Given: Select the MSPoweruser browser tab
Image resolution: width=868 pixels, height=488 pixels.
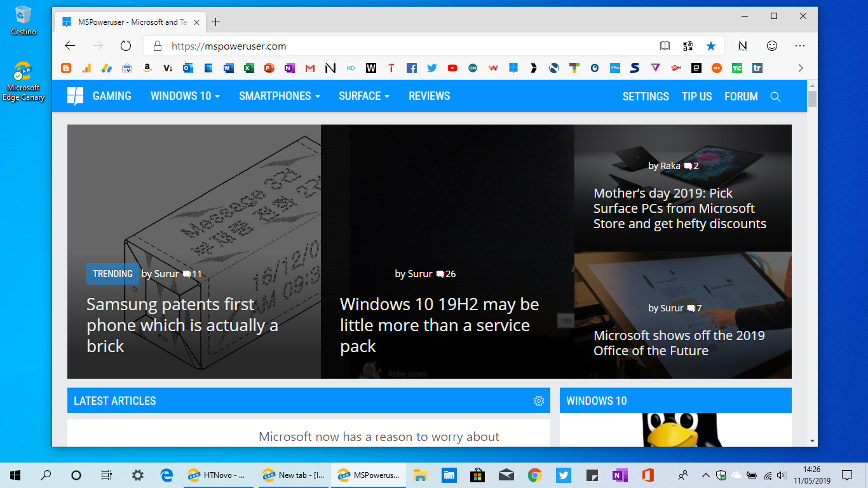Looking at the screenshot, I should pos(130,22).
